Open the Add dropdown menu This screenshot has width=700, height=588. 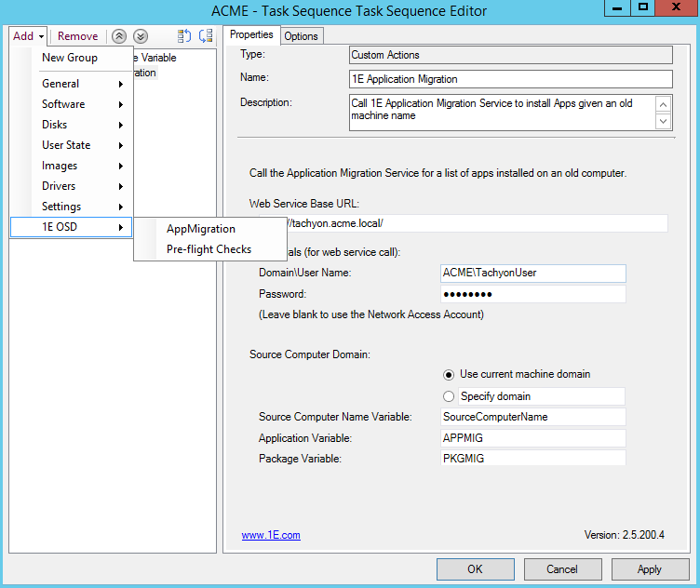(29, 36)
